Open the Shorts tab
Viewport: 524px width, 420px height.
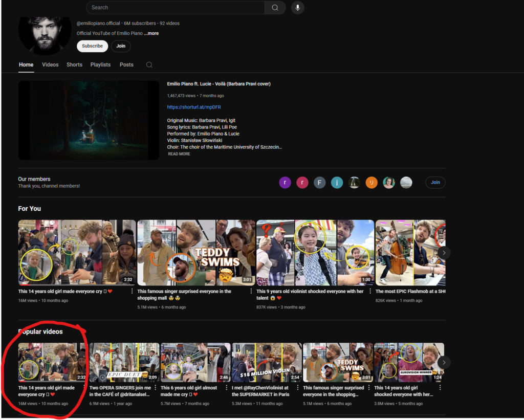tap(74, 65)
